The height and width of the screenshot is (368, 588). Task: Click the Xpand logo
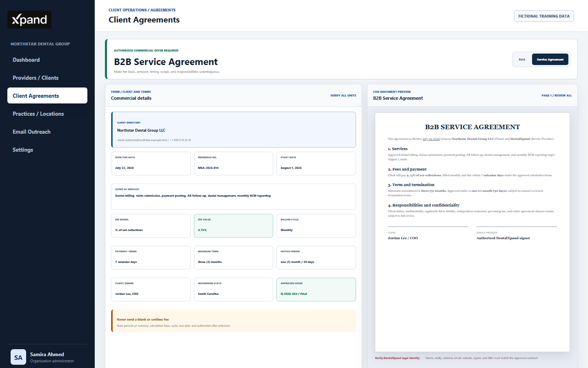click(x=29, y=20)
